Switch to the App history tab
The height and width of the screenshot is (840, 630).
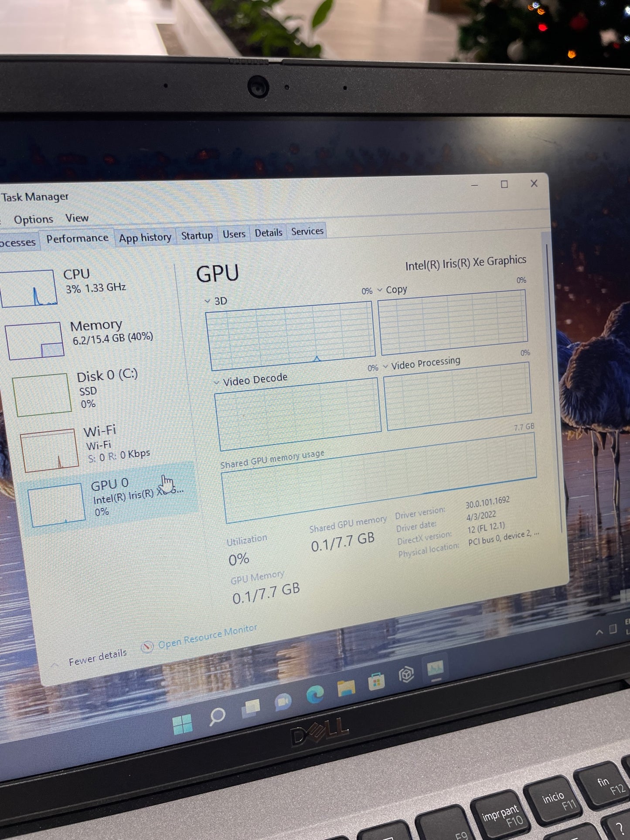pyautogui.click(x=145, y=237)
